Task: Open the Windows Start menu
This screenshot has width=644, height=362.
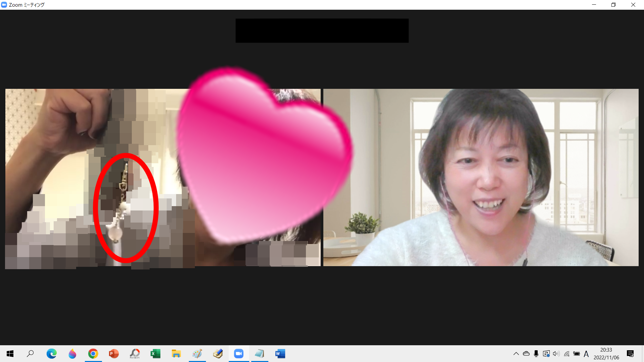Action: coord(10,354)
